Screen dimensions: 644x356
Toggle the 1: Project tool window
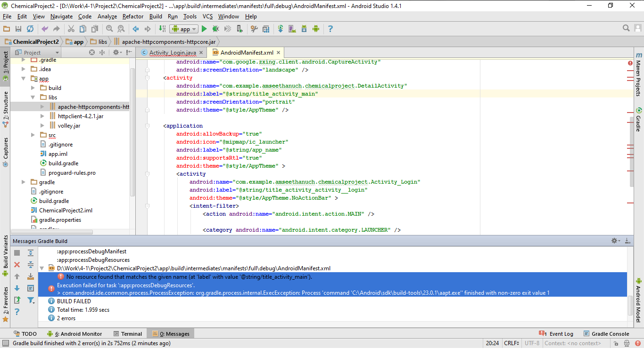coord(5,66)
